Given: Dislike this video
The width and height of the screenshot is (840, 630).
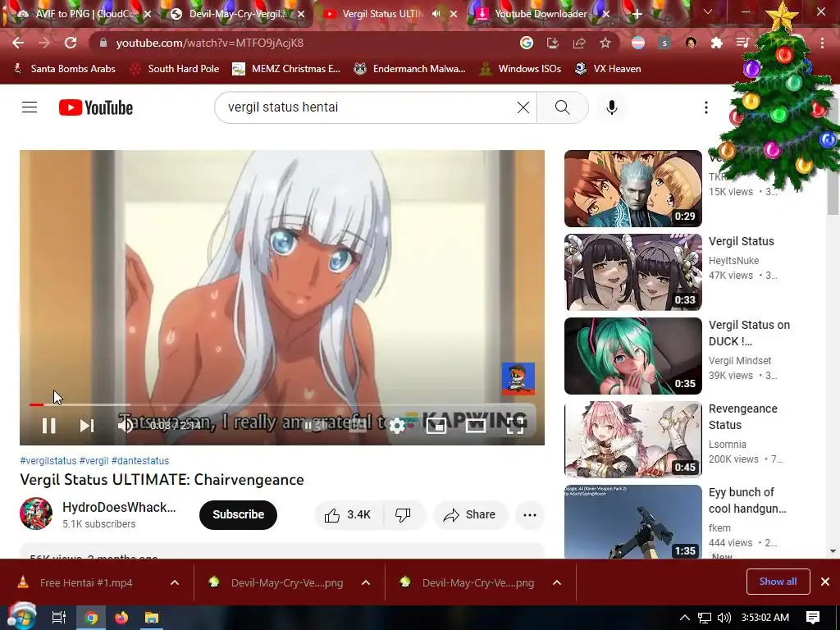Looking at the screenshot, I should (x=403, y=515).
